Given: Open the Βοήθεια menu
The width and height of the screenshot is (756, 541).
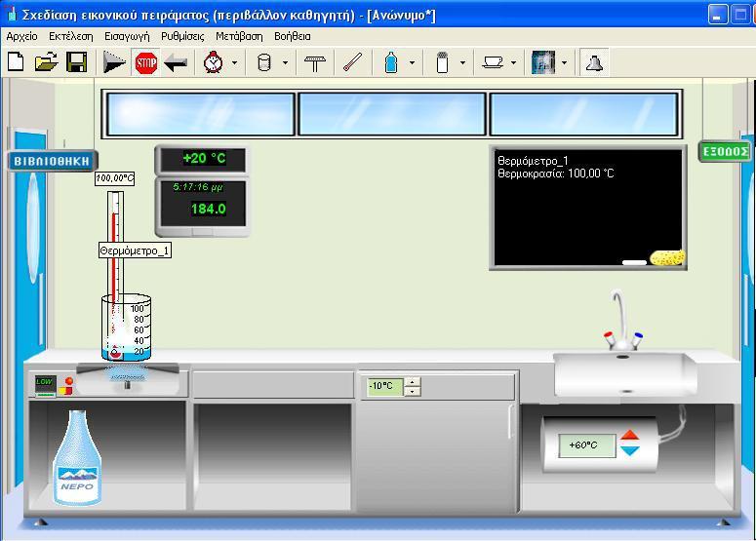Looking at the screenshot, I should click(293, 36).
